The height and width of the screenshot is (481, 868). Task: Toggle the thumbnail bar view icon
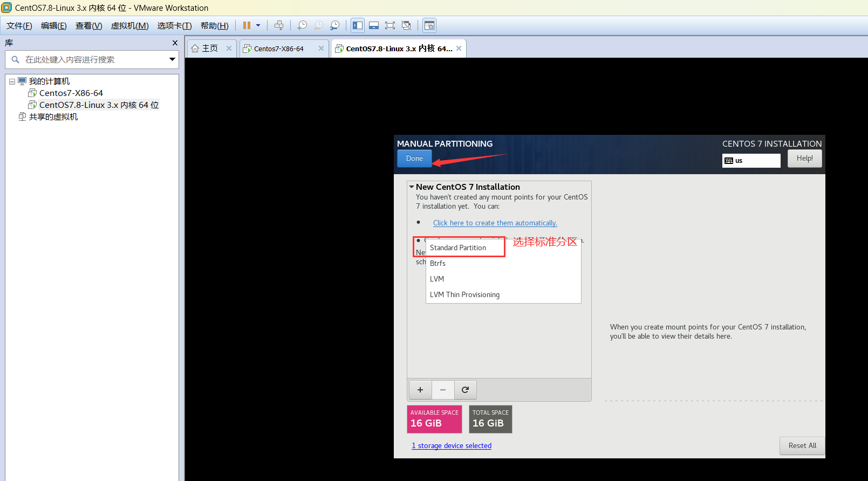pyautogui.click(x=374, y=25)
